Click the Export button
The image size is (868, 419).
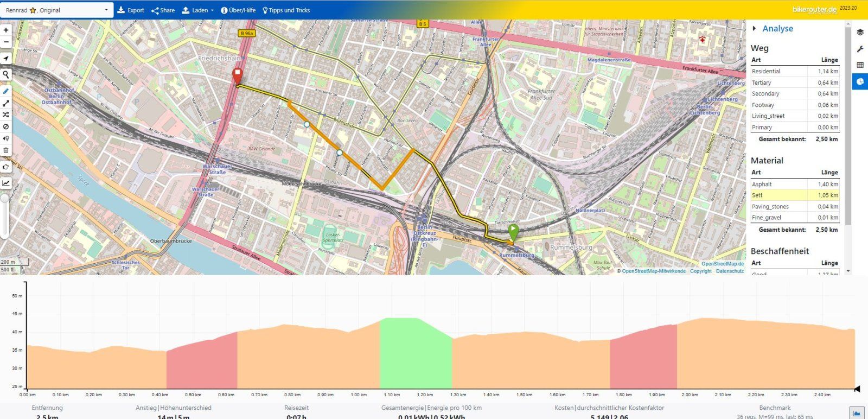tap(131, 10)
